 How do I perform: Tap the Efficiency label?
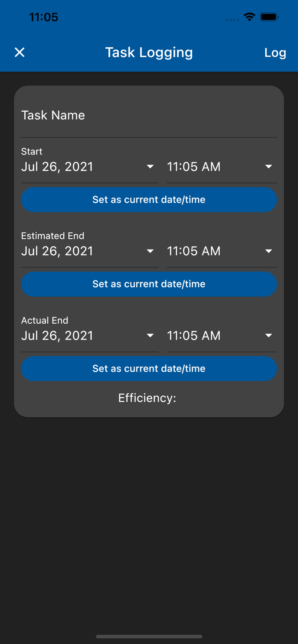[147, 398]
